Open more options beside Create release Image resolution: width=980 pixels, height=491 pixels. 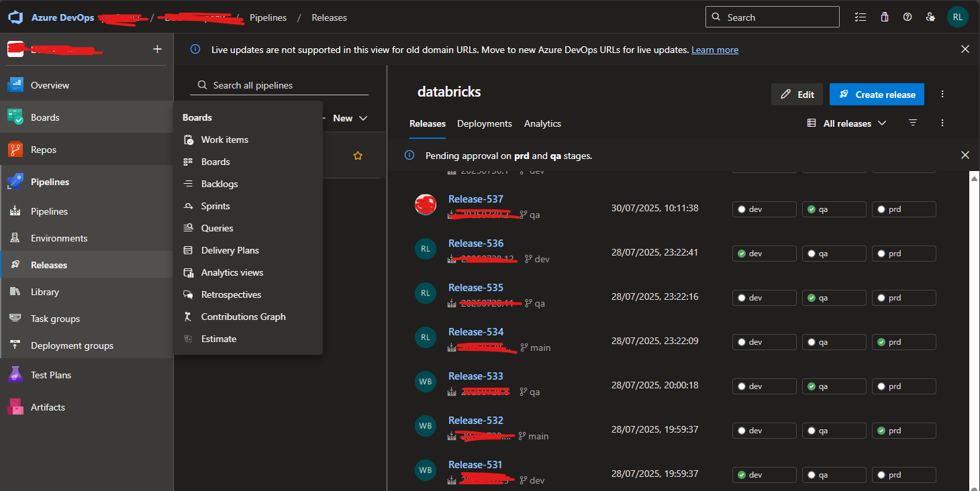(942, 95)
